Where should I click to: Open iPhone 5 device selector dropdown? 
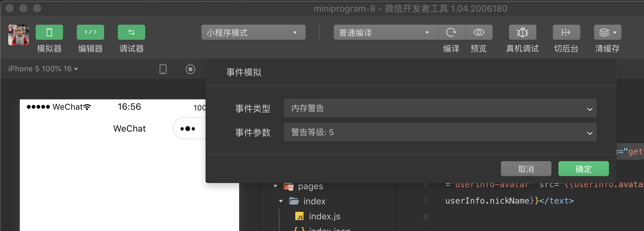point(43,69)
